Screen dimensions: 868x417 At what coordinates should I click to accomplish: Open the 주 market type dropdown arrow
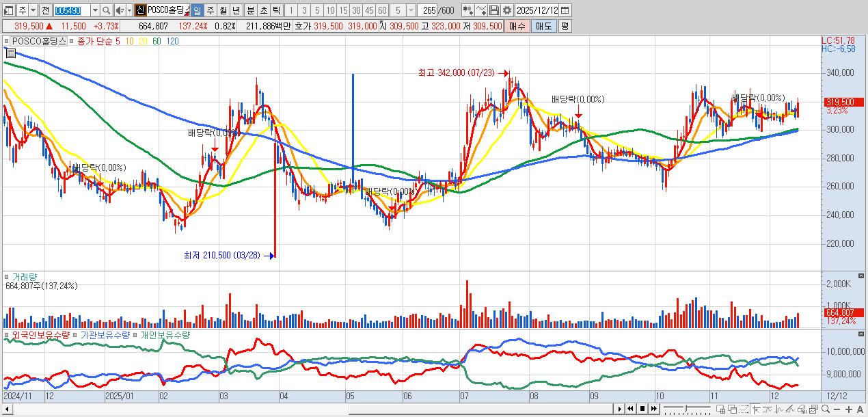click(33, 10)
